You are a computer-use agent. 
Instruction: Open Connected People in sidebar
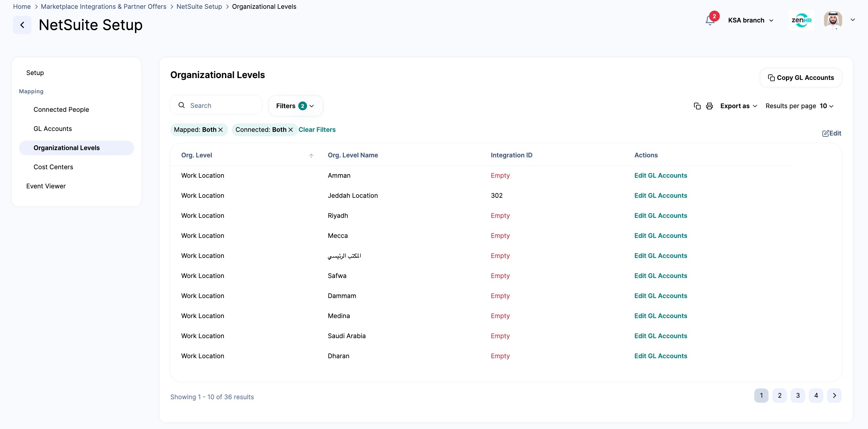click(x=61, y=109)
